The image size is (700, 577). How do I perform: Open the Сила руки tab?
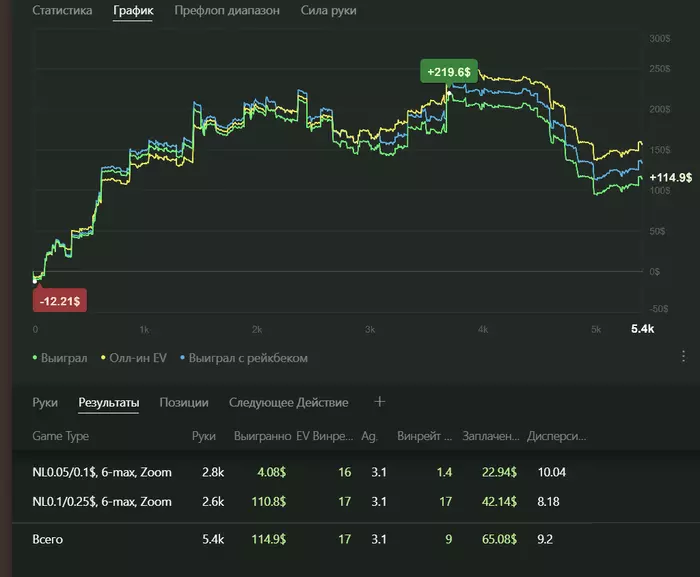(x=328, y=10)
